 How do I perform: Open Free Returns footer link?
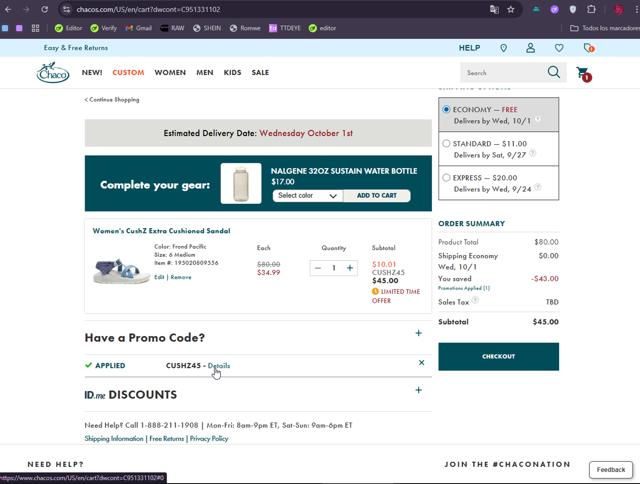167,438
